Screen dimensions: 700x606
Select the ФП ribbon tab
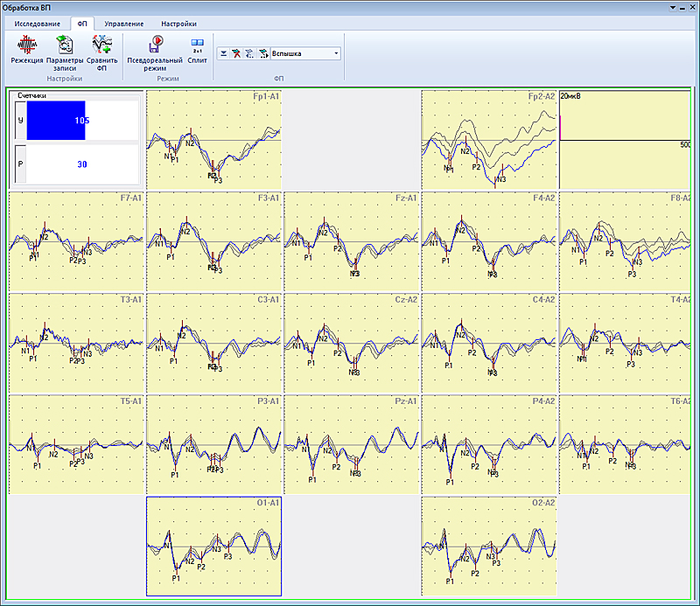coord(82,24)
